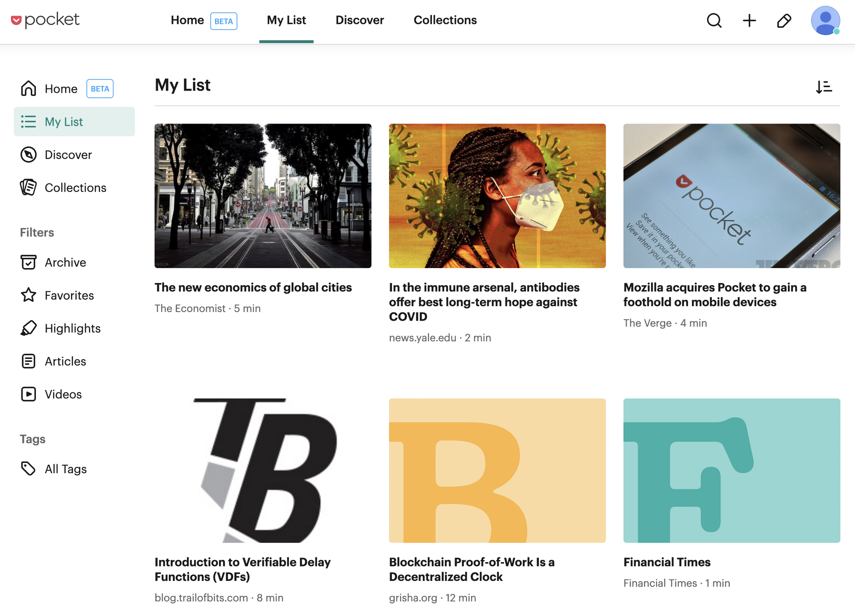Open the Discover tab in top navigation
The image size is (855, 616).
[x=360, y=20]
